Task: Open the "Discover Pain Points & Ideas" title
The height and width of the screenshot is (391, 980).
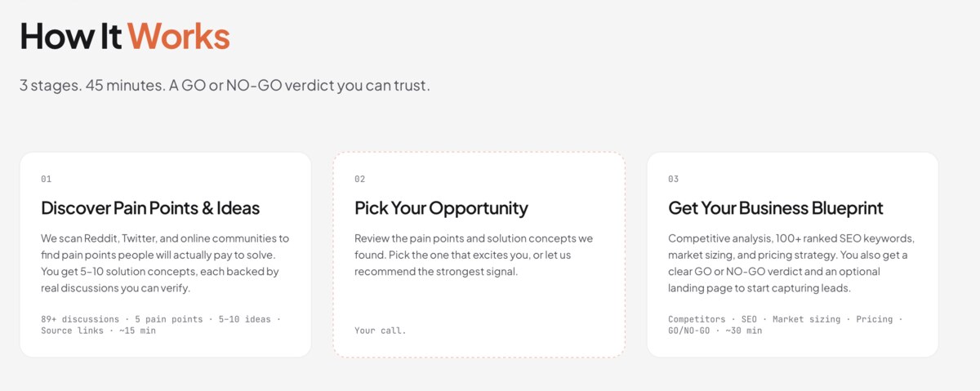Action: click(x=150, y=208)
